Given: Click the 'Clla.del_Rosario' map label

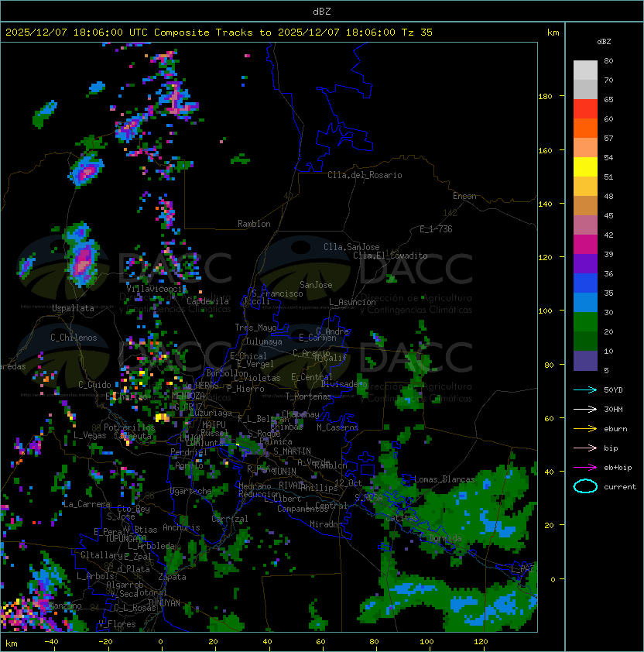Looking at the screenshot, I should tap(365, 175).
